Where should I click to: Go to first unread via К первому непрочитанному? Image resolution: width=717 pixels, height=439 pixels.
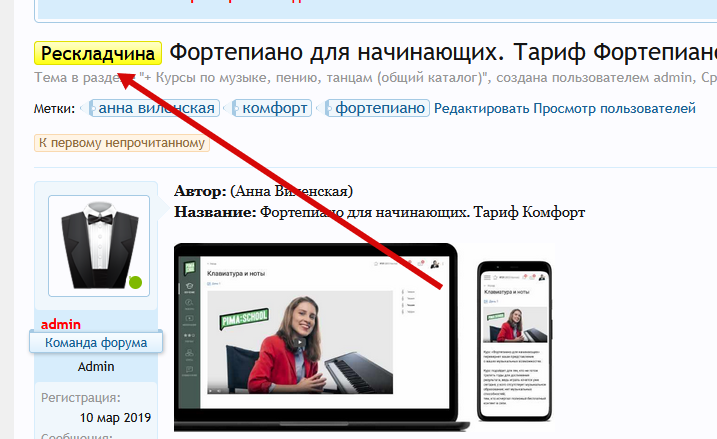coord(122,143)
